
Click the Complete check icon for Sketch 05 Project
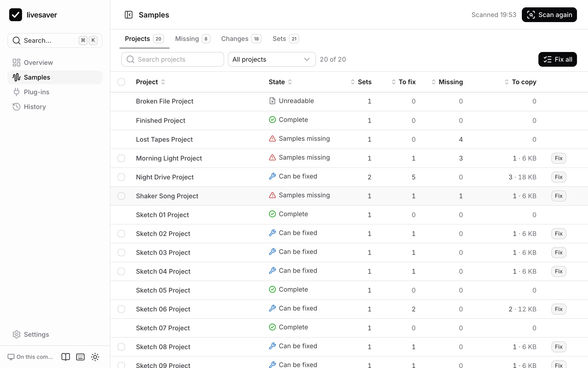pos(272,289)
